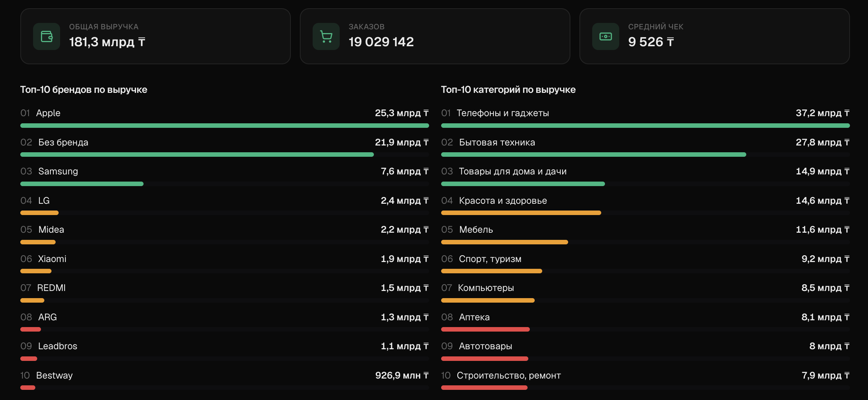Click the ЗАКАЗОВ card label
The width and height of the screenshot is (868, 400).
pos(366,27)
